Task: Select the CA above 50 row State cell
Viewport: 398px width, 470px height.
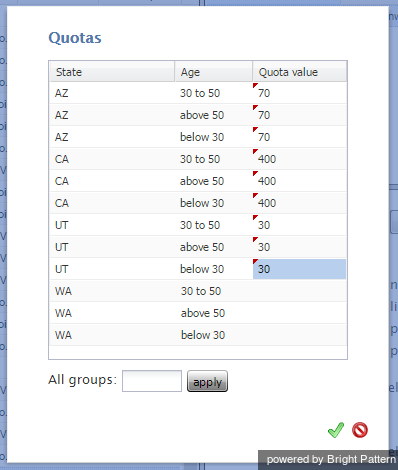Action: click(x=112, y=181)
